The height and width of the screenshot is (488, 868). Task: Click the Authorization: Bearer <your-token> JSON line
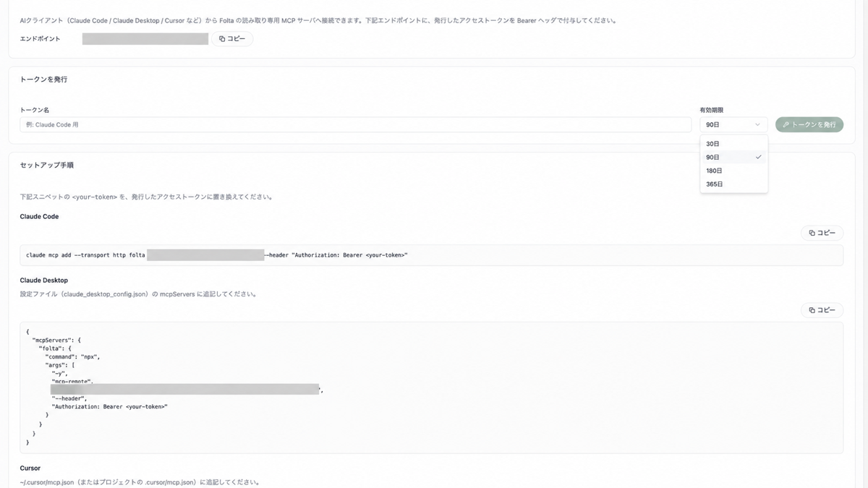[x=109, y=407]
